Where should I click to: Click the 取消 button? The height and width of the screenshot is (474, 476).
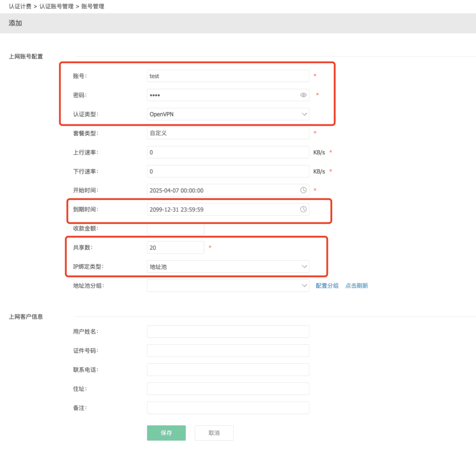tap(214, 433)
